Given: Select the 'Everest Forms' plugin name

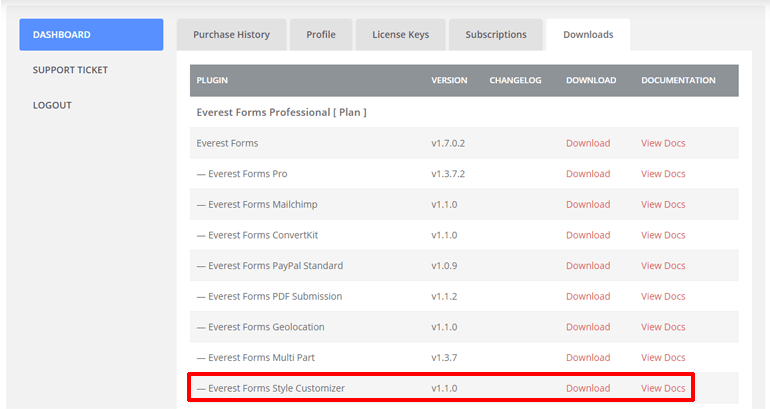Looking at the screenshot, I should (x=227, y=143).
